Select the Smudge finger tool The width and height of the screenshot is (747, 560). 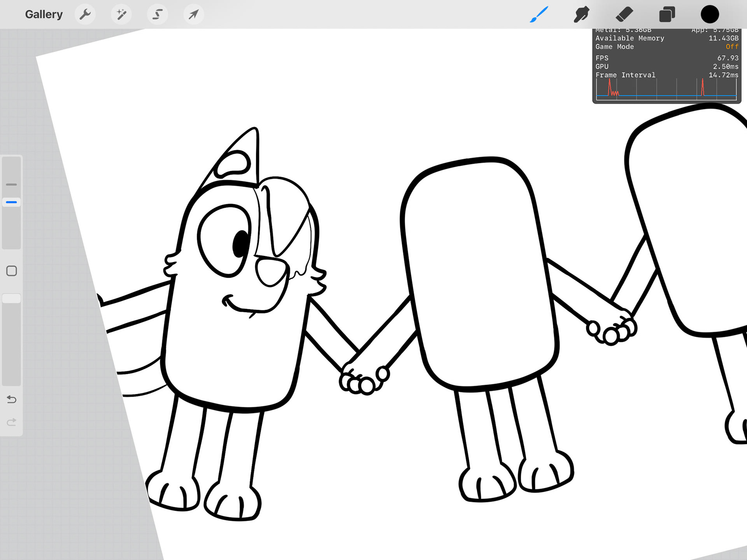[x=581, y=14]
